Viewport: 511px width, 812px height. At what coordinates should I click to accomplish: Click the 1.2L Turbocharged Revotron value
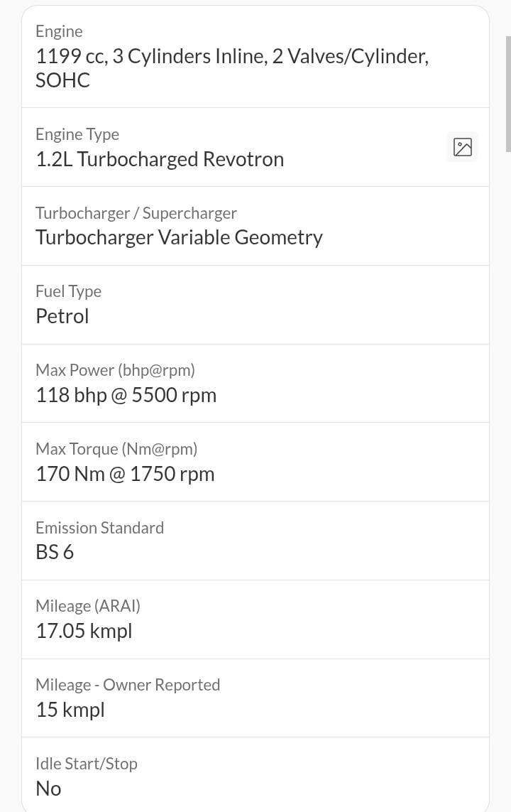click(x=160, y=160)
